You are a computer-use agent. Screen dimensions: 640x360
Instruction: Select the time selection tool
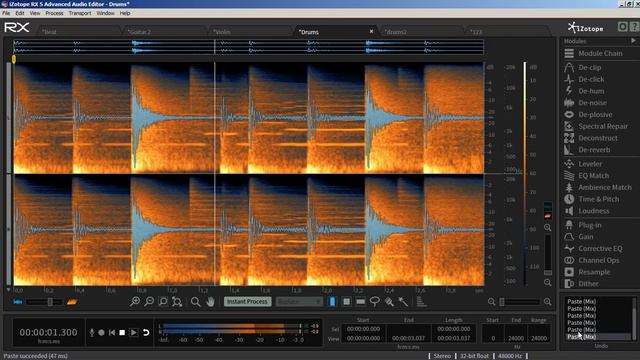[x=332, y=302]
